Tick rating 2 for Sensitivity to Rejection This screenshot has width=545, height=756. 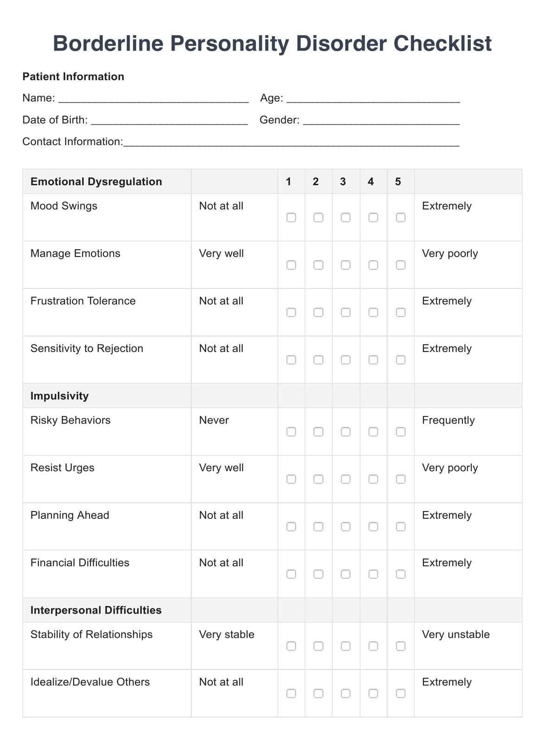tap(318, 360)
